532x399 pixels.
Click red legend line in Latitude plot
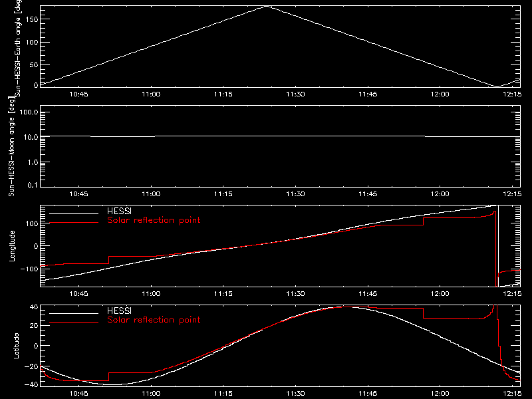coord(74,323)
